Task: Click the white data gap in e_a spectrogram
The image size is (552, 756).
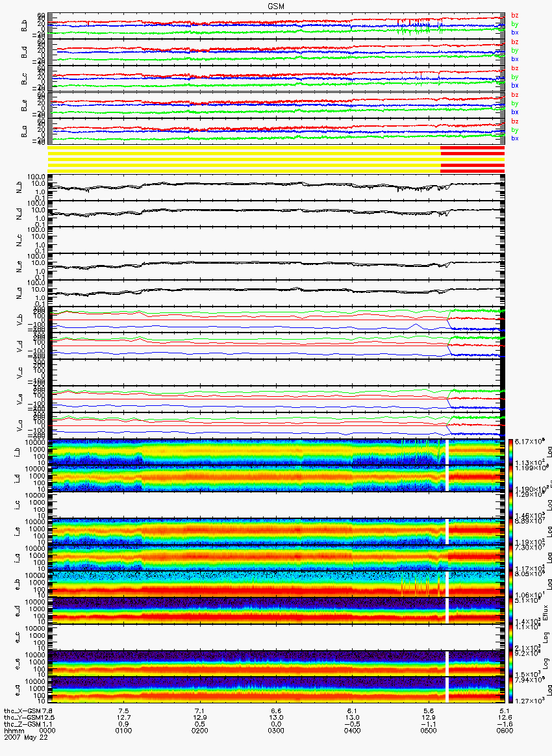Action: tap(447, 690)
